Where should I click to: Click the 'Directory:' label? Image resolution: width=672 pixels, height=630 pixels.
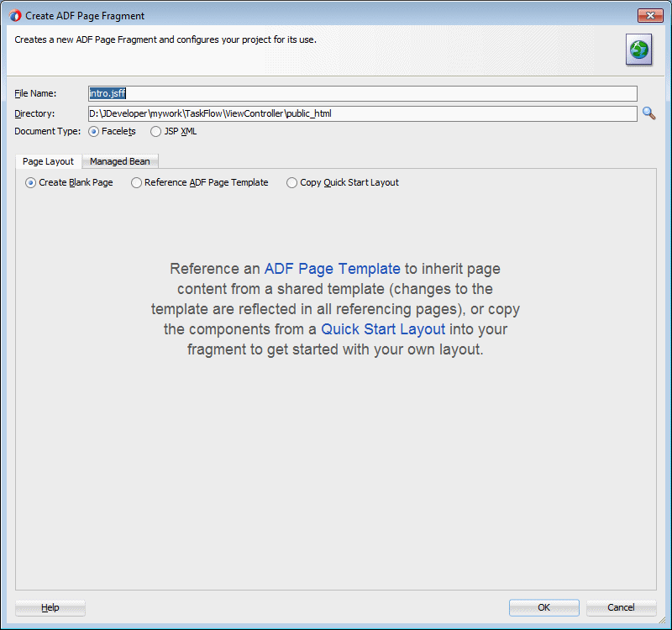(x=34, y=113)
